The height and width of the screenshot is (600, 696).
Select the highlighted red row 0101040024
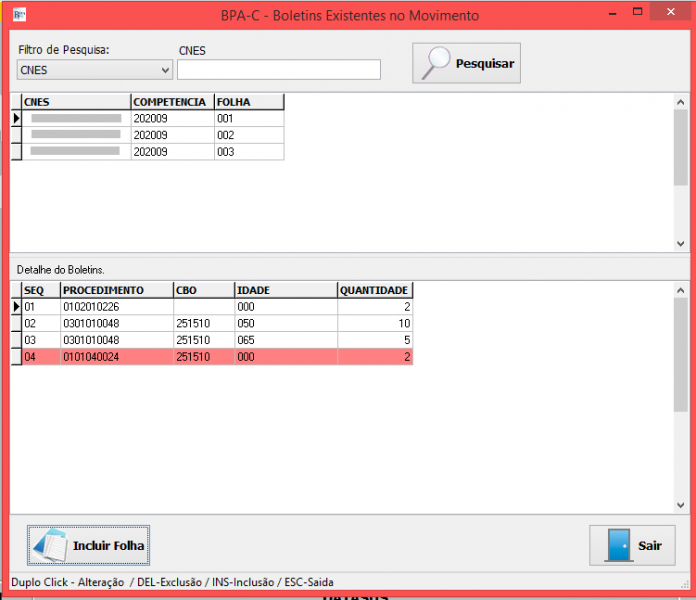coord(115,357)
